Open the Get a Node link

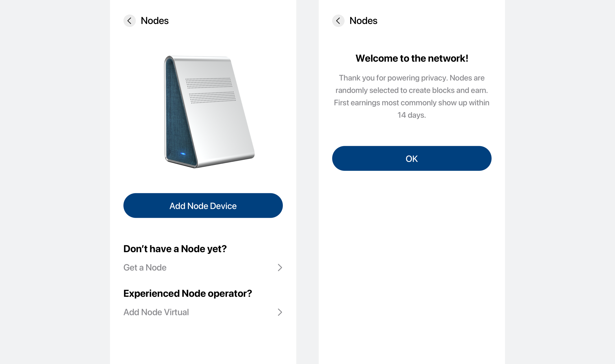[145, 267]
